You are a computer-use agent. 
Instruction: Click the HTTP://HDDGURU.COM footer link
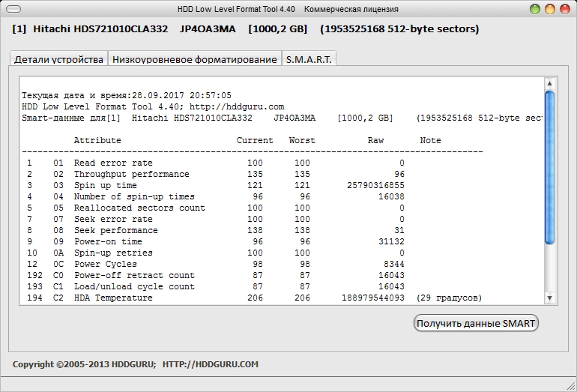click(211, 364)
